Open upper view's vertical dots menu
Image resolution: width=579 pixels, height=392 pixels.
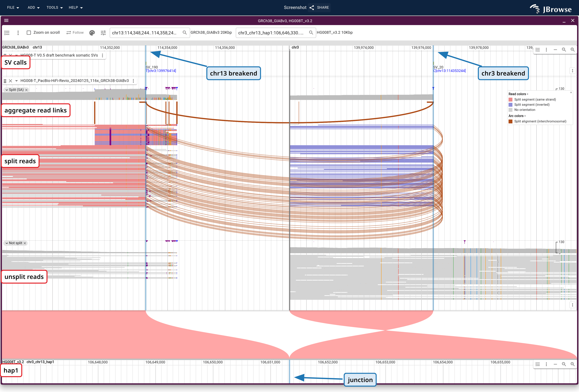(x=546, y=50)
